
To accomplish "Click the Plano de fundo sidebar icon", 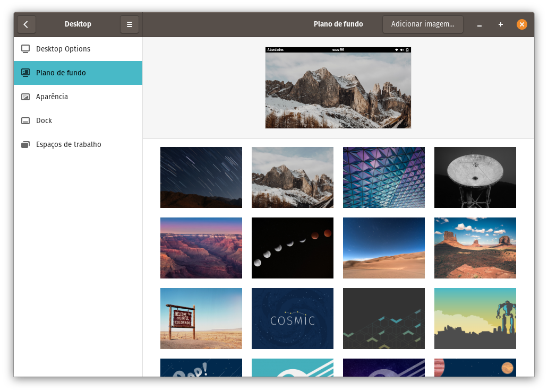I will [x=25, y=73].
